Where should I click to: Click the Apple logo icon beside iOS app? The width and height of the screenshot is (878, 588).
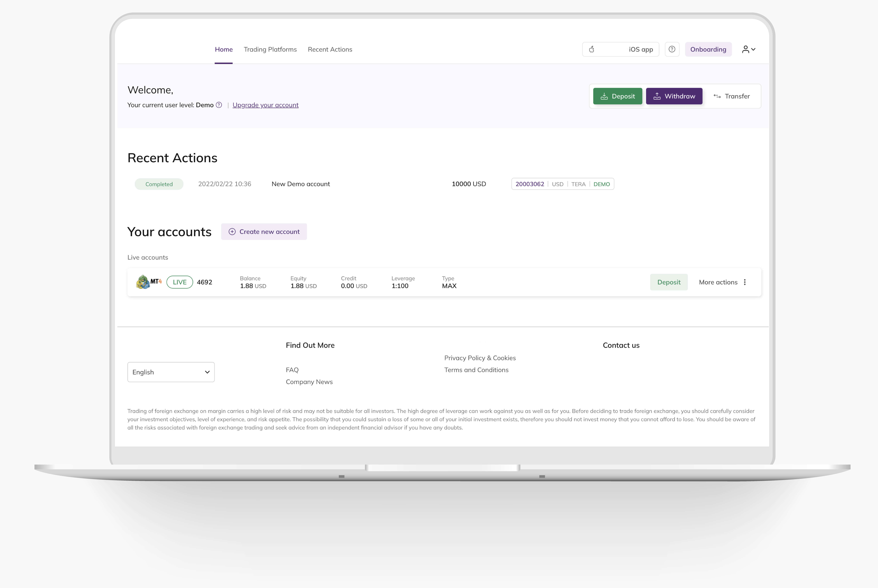592,49
